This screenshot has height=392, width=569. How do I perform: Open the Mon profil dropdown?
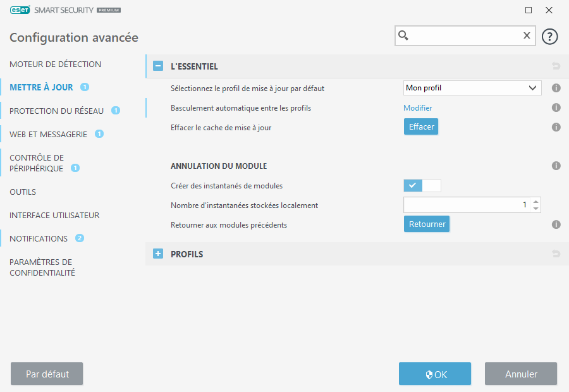(x=472, y=88)
